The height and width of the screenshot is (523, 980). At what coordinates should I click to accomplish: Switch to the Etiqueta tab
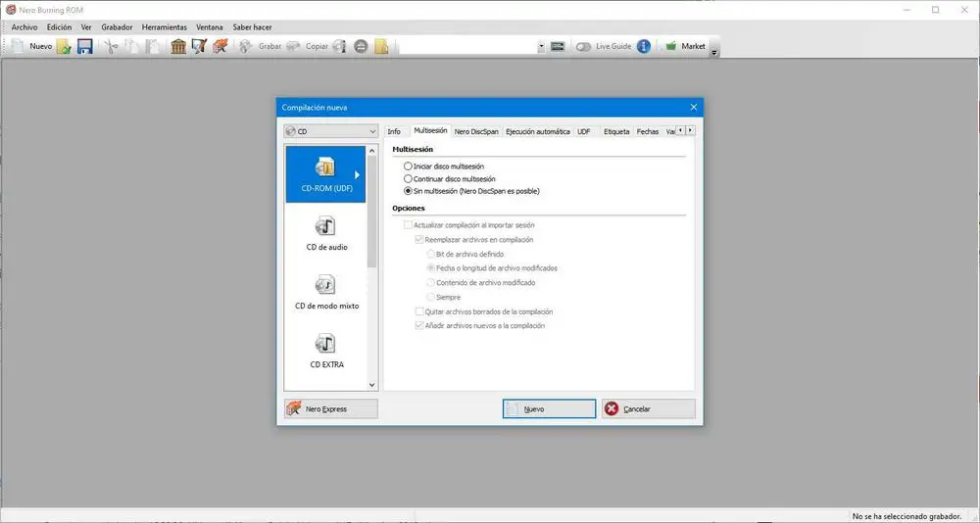616,132
